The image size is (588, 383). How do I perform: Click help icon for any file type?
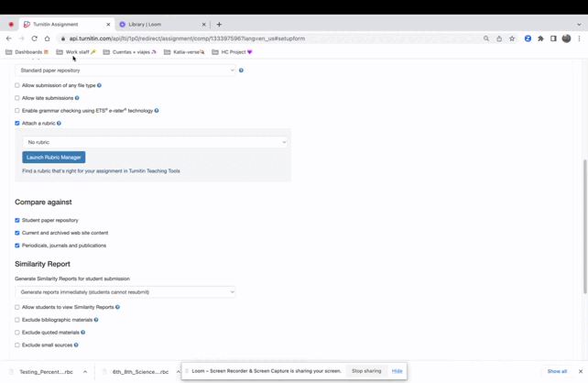(x=100, y=85)
